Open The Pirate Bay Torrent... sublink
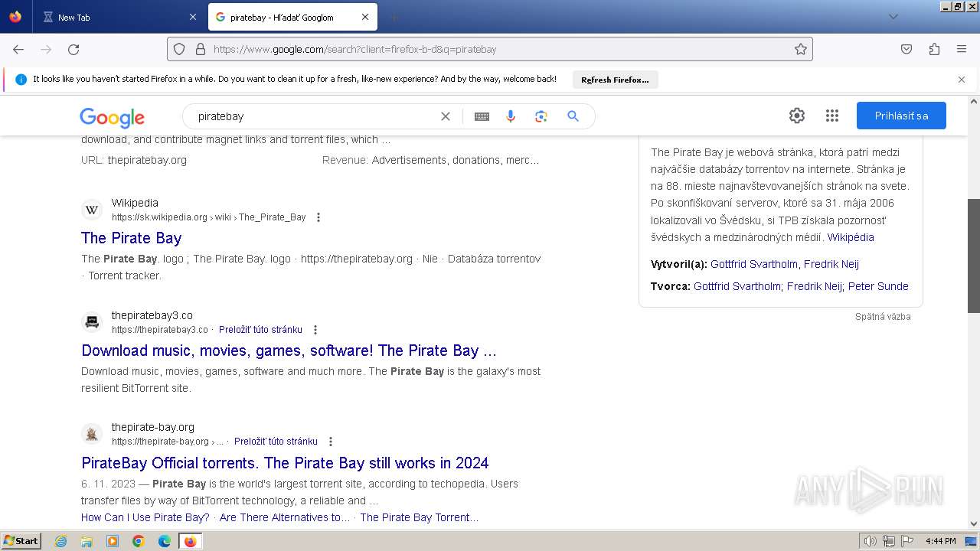The image size is (980, 551). pyautogui.click(x=420, y=517)
